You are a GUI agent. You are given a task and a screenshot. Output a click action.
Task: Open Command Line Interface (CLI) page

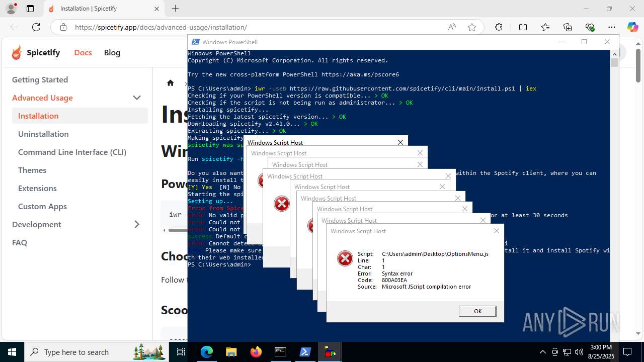(x=80, y=152)
